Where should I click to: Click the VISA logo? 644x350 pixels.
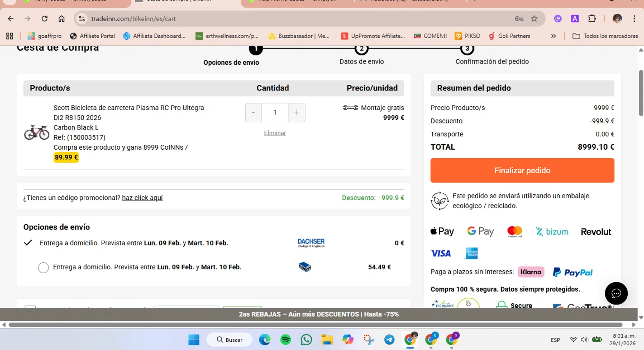pyautogui.click(x=441, y=253)
